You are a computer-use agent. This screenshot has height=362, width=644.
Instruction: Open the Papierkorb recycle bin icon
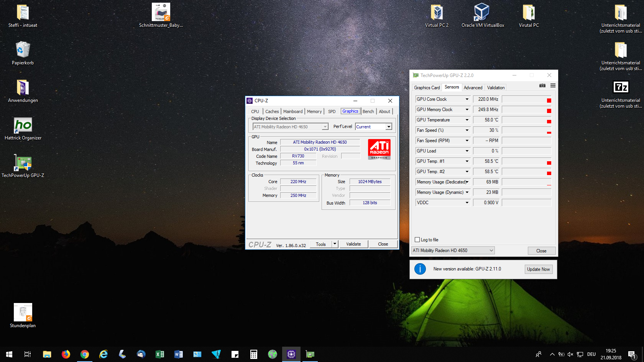23,53
